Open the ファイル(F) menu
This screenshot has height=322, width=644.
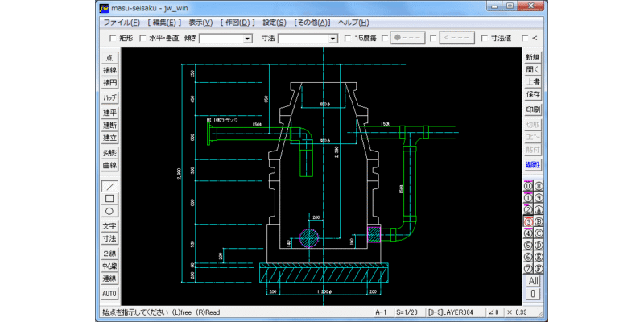pos(122,23)
